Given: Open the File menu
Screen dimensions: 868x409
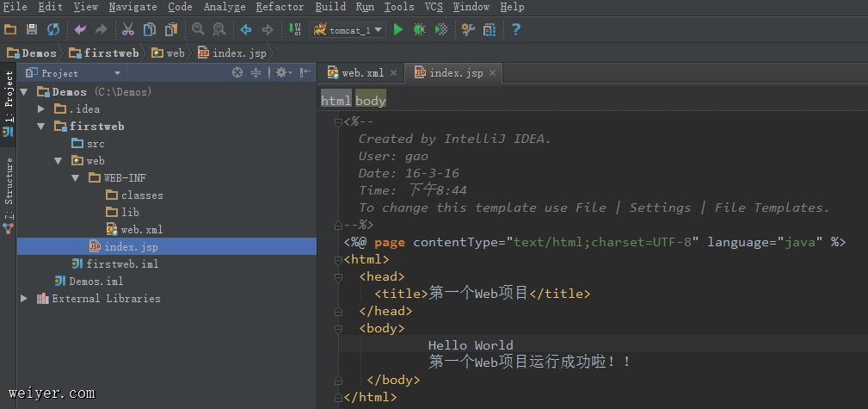Looking at the screenshot, I should pyautogui.click(x=15, y=7).
